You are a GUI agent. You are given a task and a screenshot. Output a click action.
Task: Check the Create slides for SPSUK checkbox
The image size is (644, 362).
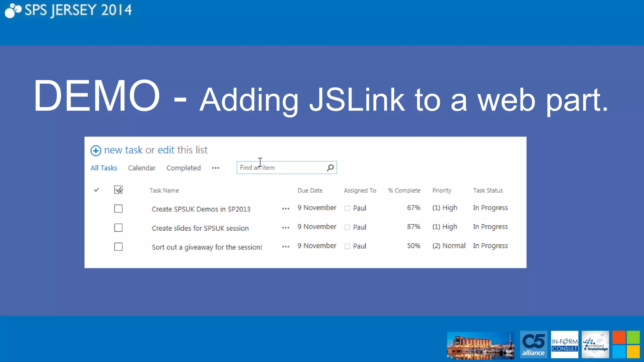coord(118,228)
